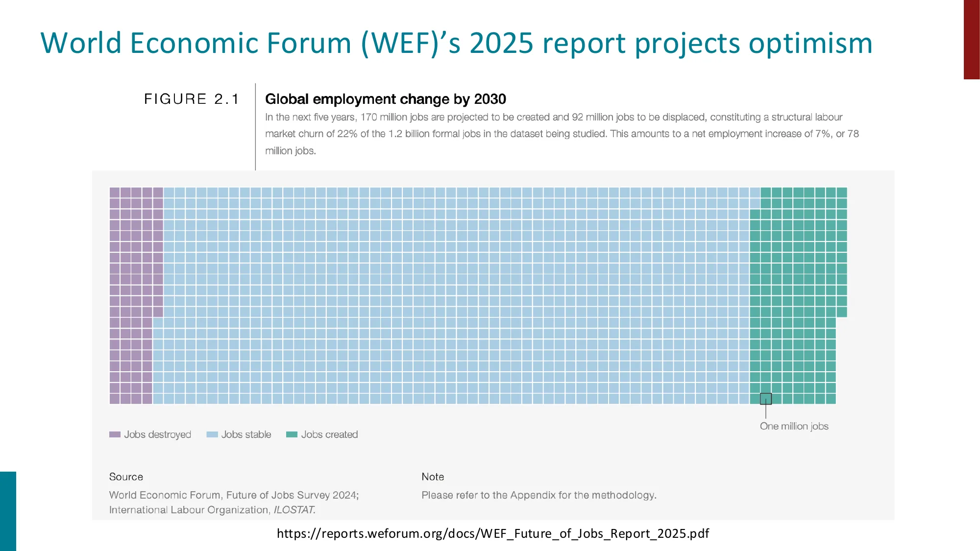Click the dark red bar at top right
Screen dimensions: 980x551
point(971,39)
